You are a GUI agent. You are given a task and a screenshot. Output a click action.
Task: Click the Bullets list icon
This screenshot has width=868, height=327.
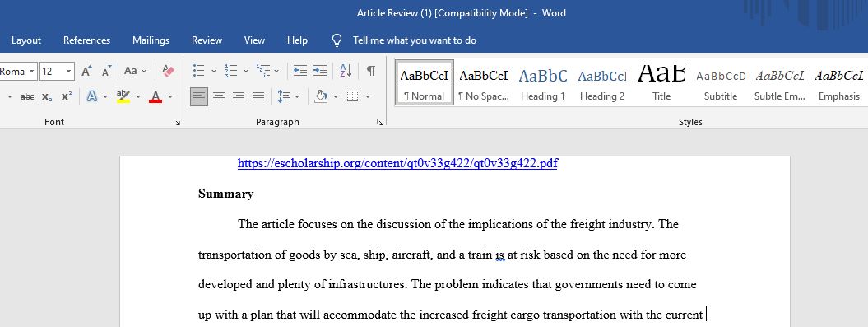[199, 71]
